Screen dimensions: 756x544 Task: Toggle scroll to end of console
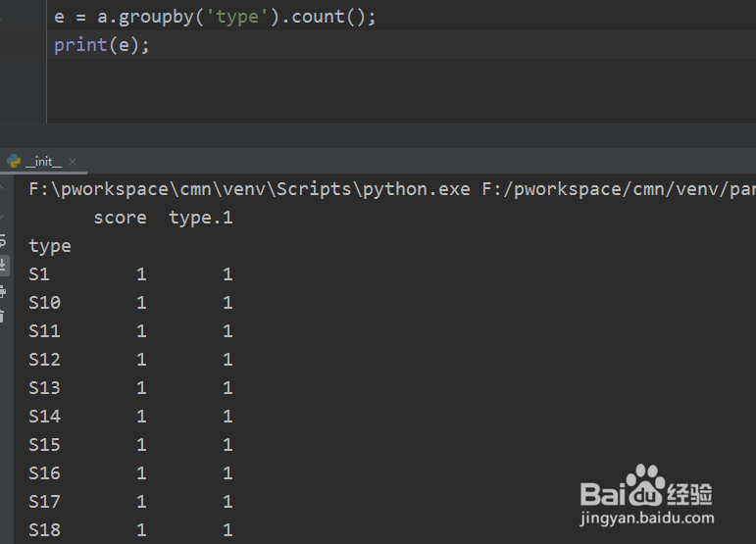pyautogui.click(x=4, y=265)
